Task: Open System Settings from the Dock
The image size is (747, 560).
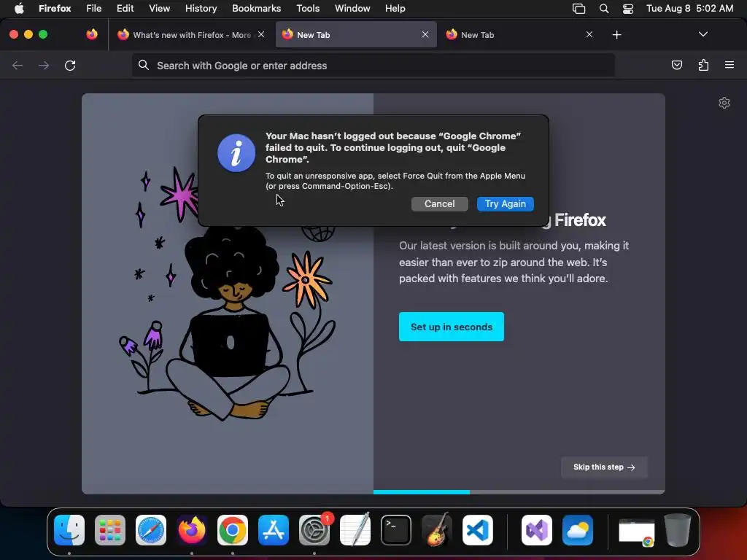Action: tap(314, 530)
